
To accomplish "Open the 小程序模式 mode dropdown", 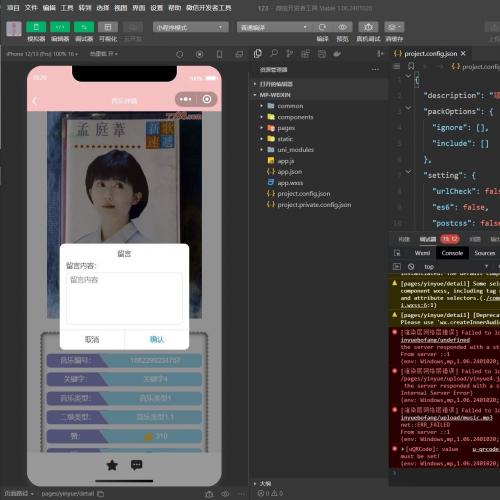I will click(x=191, y=27).
